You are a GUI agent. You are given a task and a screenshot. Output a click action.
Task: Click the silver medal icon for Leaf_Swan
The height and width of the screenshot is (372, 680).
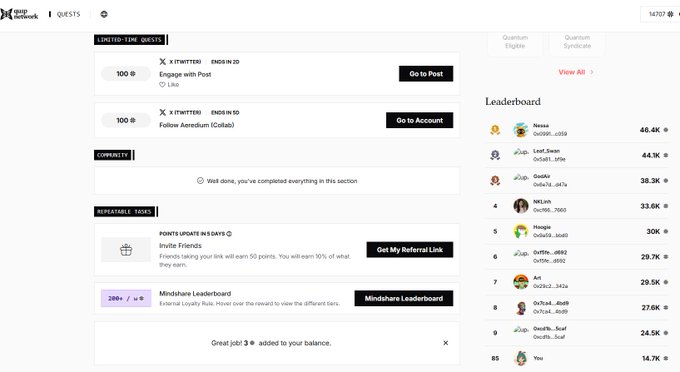coord(495,155)
